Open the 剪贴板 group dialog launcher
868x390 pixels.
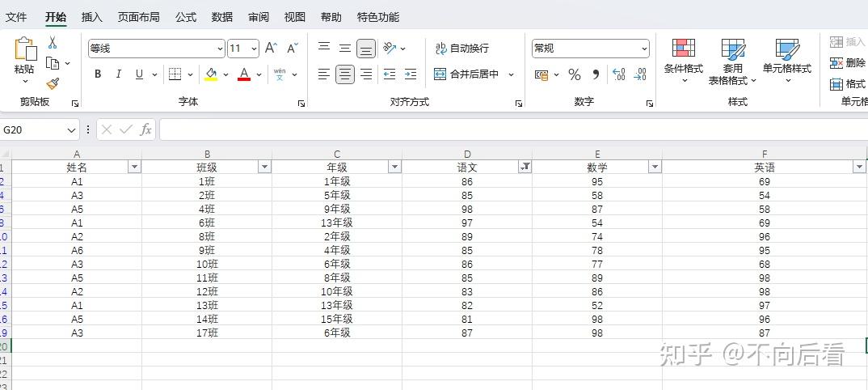coord(75,103)
